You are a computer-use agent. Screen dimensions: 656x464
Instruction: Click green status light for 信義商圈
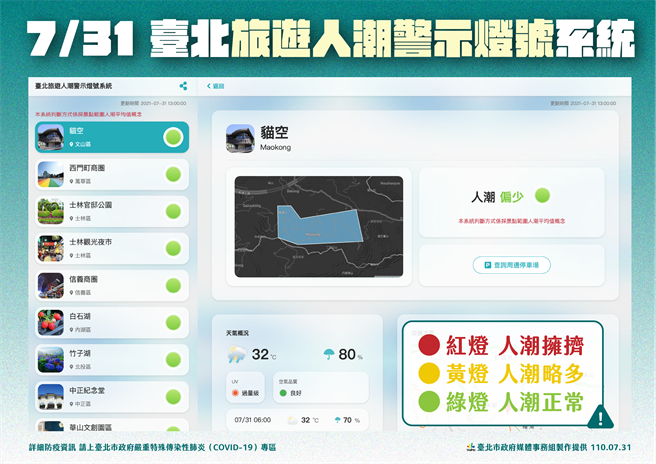(173, 285)
